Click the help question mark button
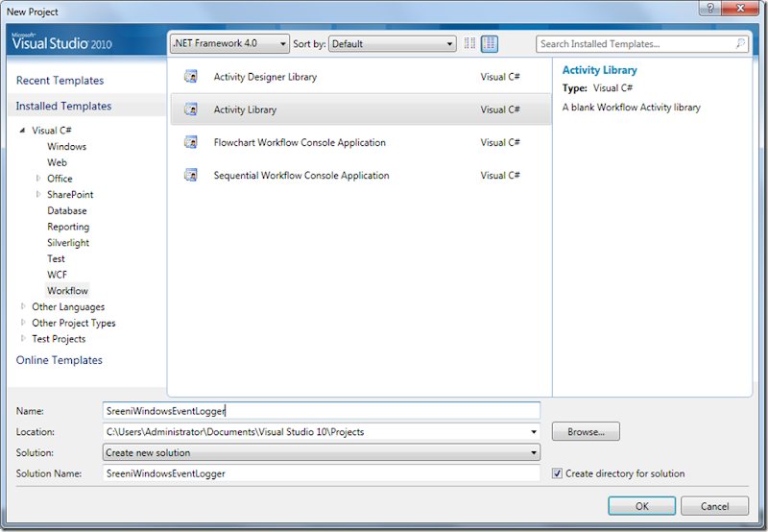Image resolution: width=768 pixels, height=532 pixels. (x=709, y=9)
